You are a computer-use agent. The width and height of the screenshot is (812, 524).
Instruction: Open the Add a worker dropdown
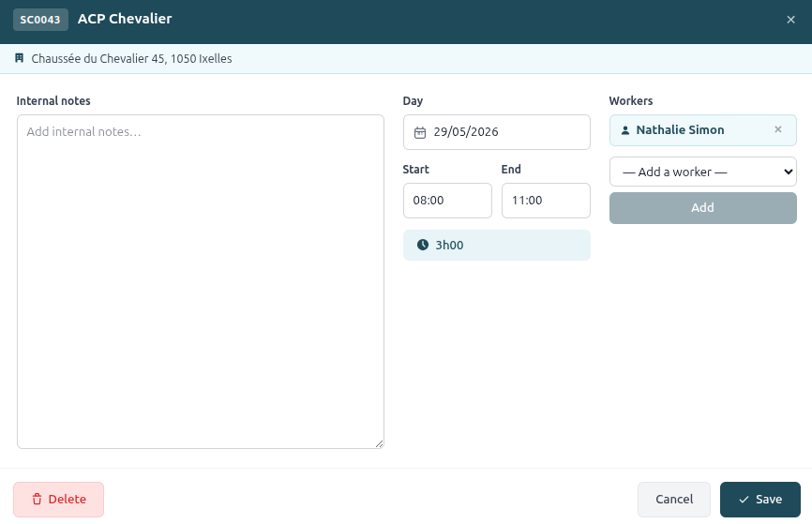pos(702,172)
